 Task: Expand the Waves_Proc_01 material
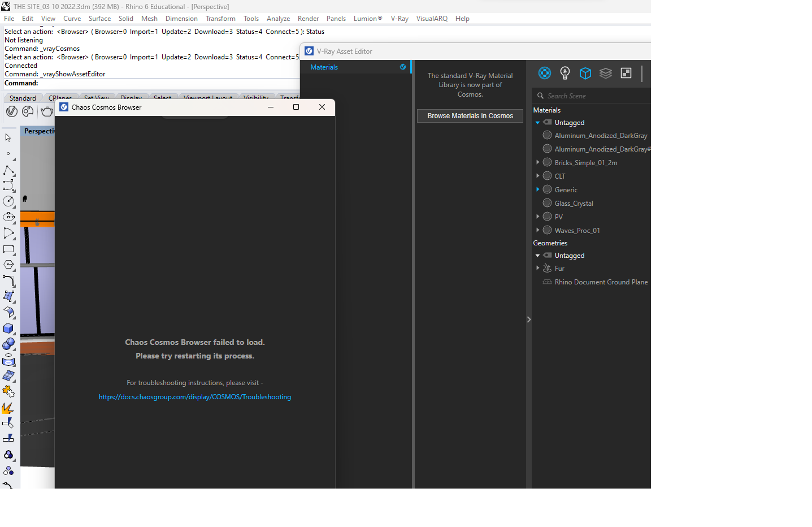coord(537,230)
